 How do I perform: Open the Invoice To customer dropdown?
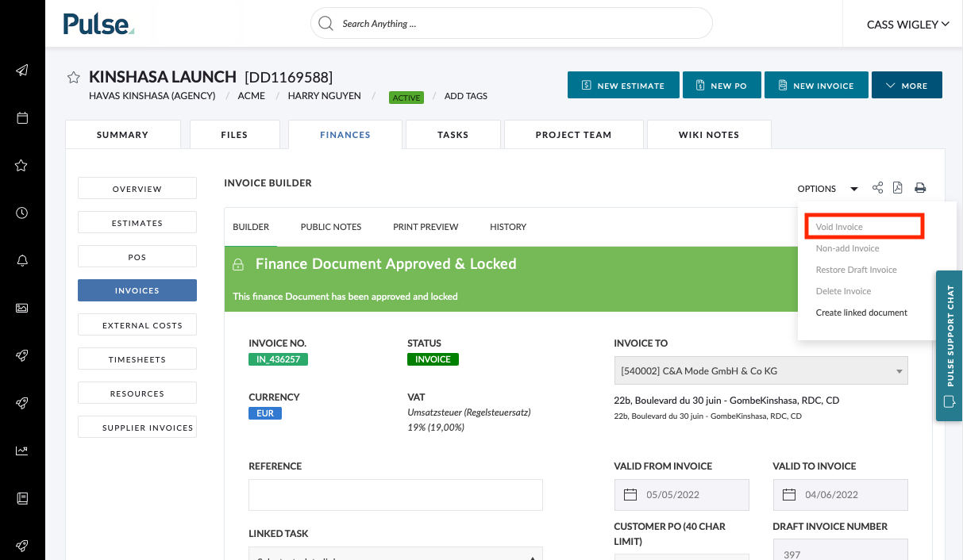click(761, 370)
